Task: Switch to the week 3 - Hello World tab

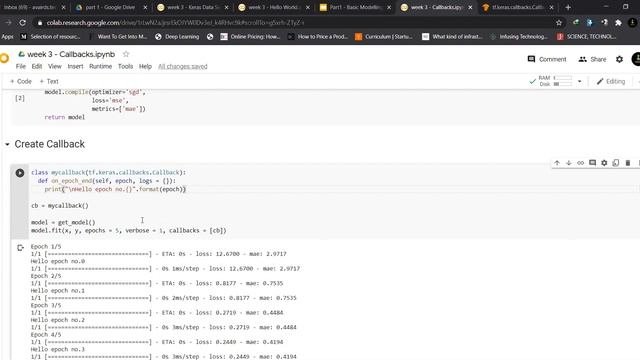Action: (273, 7)
